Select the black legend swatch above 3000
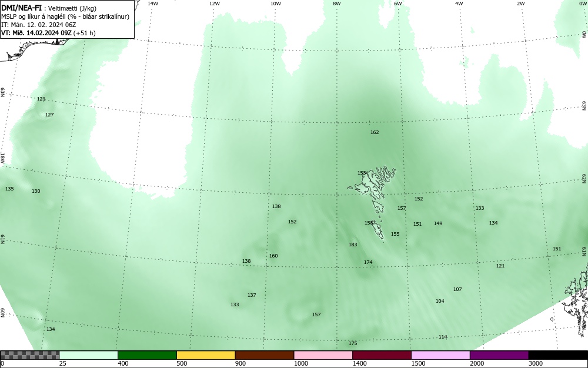This screenshot has height=368, width=588. click(558, 355)
